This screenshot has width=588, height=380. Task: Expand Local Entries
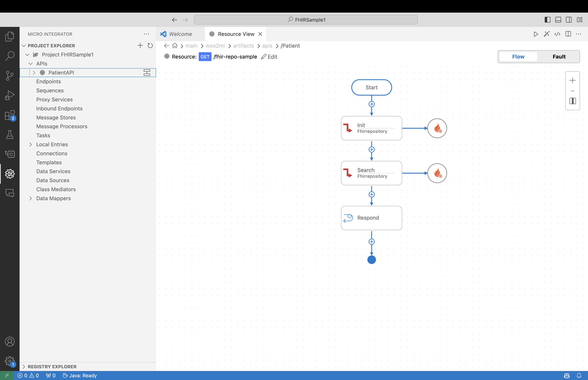pos(31,144)
